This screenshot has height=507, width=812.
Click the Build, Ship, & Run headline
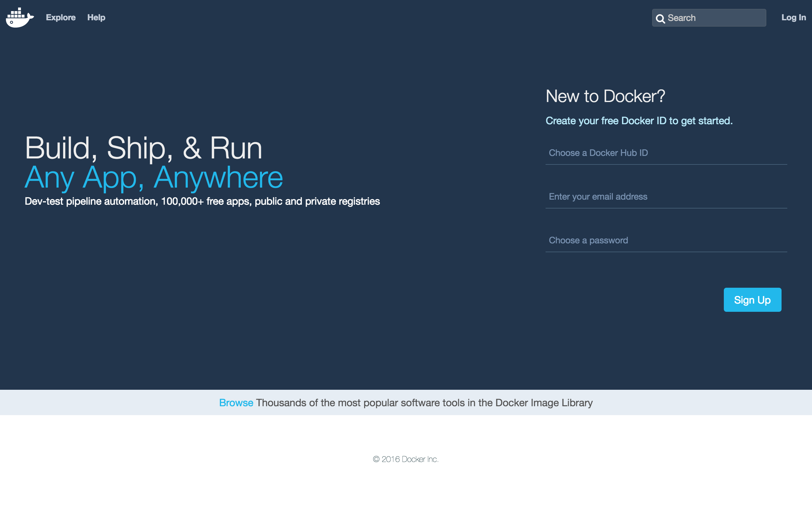click(x=143, y=148)
